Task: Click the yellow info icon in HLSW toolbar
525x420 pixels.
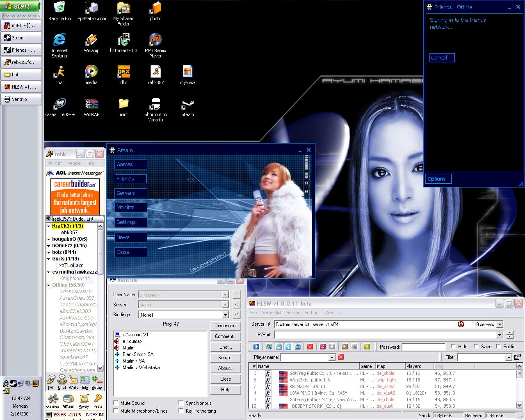Action: point(367,347)
